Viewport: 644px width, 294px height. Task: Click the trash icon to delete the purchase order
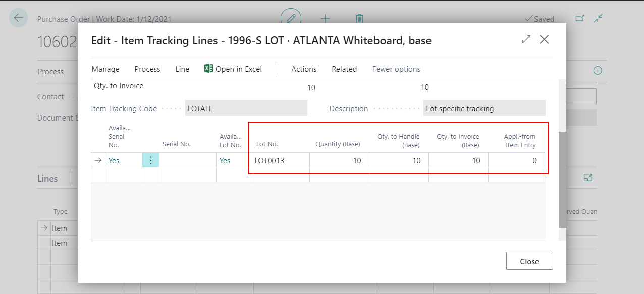[359, 18]
